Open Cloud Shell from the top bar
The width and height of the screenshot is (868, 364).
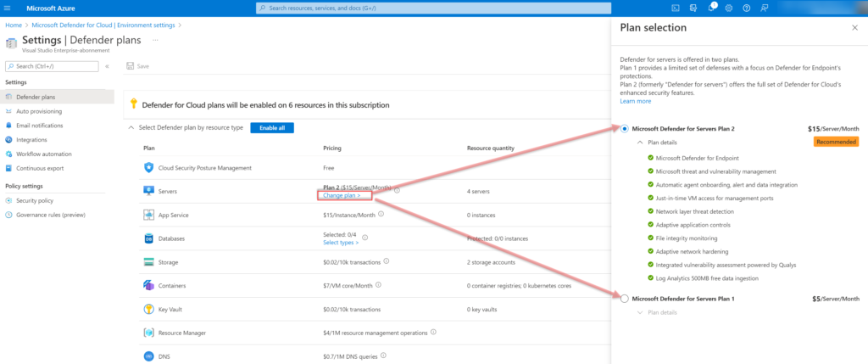coord(676,8)
